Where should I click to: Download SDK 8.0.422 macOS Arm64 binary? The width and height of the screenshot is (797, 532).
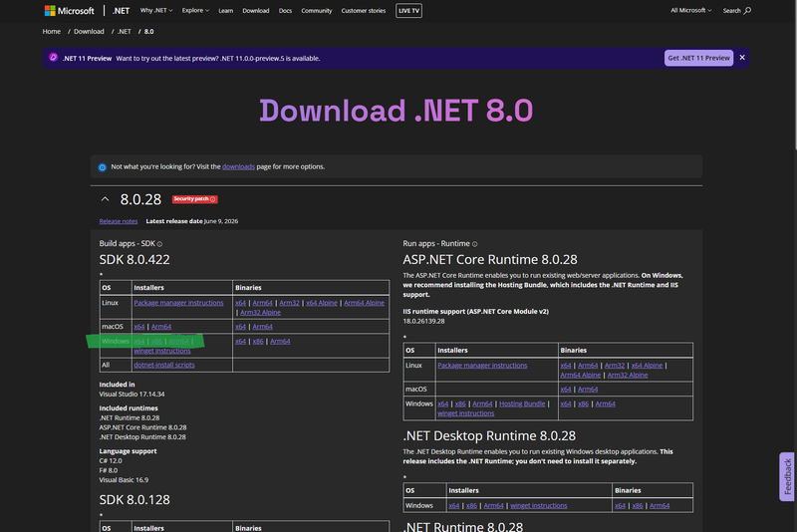(x=263, y=327)
